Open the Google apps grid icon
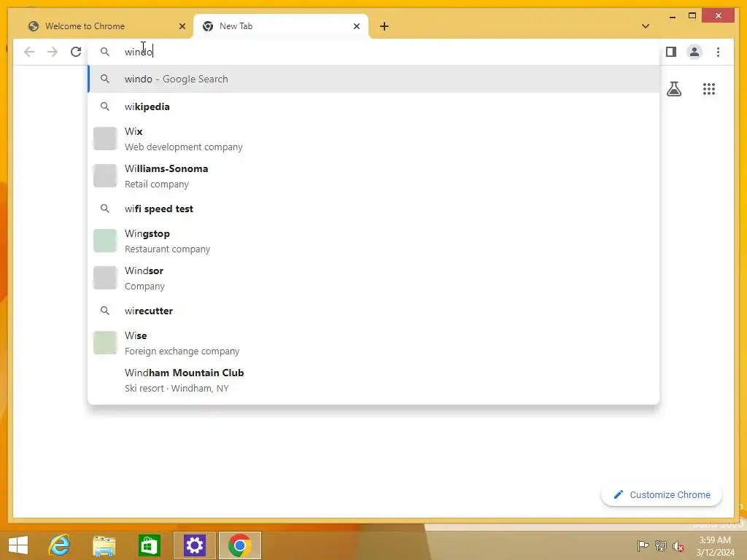The image size is (747, 560). tap(709, 89)
